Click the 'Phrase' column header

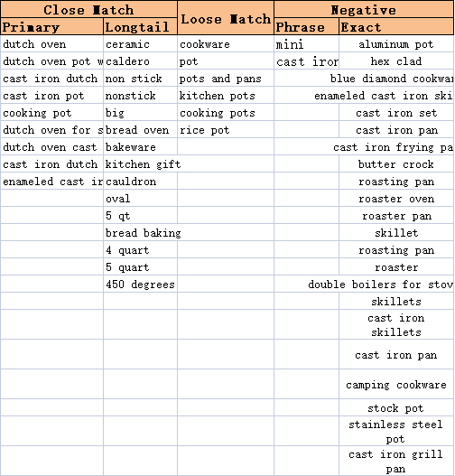306,27
